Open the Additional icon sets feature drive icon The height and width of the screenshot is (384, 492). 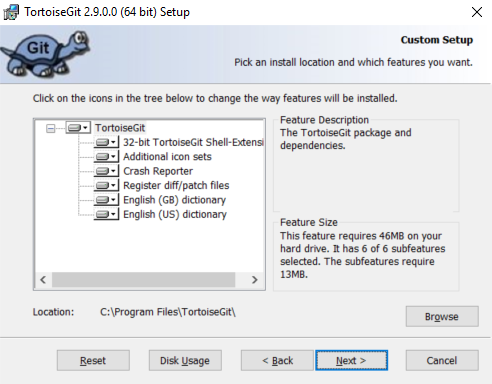(x=106, y=157)
